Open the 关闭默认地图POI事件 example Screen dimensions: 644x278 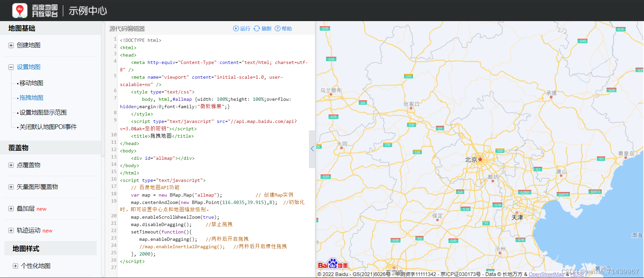(x=48, y=127)
